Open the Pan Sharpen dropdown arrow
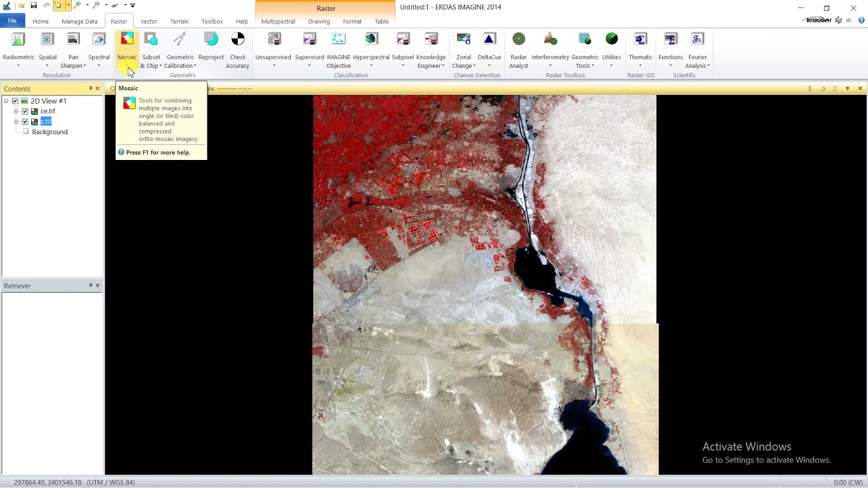868x488 pixels. click(x=85, y=66)
